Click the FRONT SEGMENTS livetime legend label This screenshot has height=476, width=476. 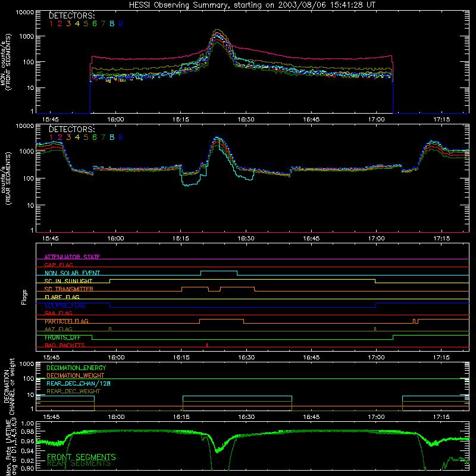[x=82, y=457]
